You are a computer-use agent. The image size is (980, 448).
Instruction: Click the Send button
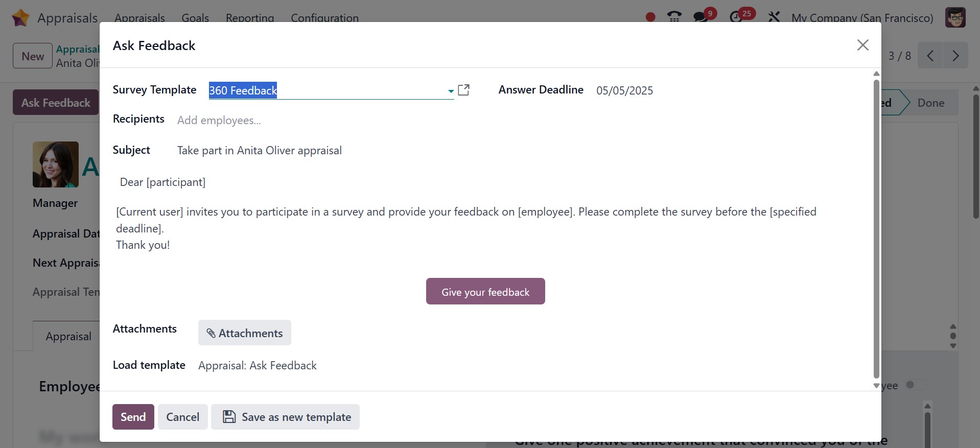pyautogui.click(x=133, y=417)
